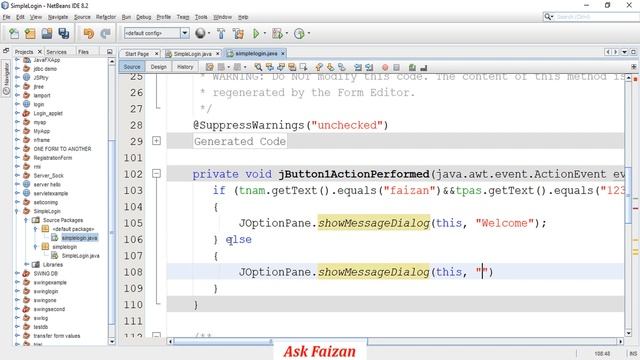Click the Redo toolbar icon
This screenshot has height=360, width=640.
pos(105,33)
